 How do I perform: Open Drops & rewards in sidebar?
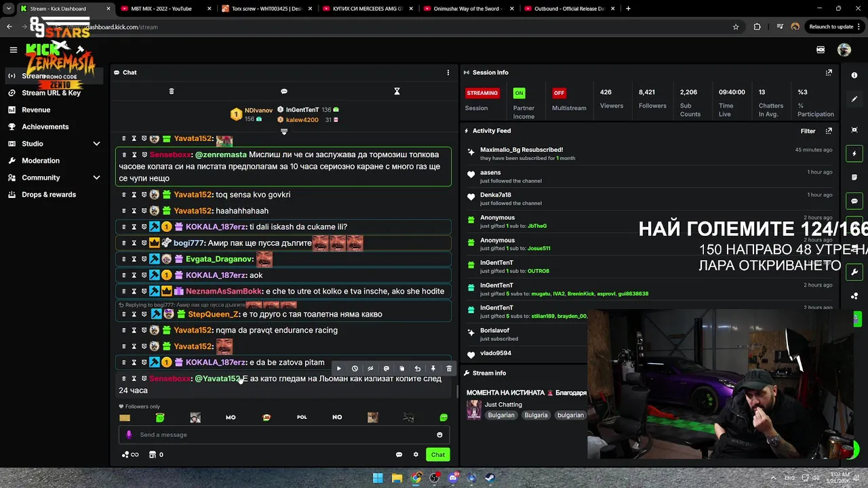tap(49, 195)
